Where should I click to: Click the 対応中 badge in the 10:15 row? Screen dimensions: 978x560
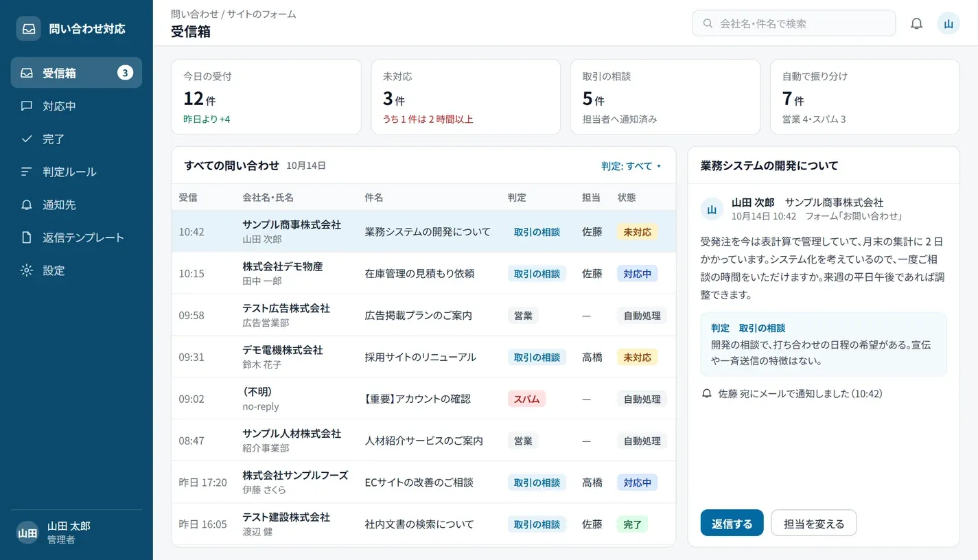tap(637, 273)
